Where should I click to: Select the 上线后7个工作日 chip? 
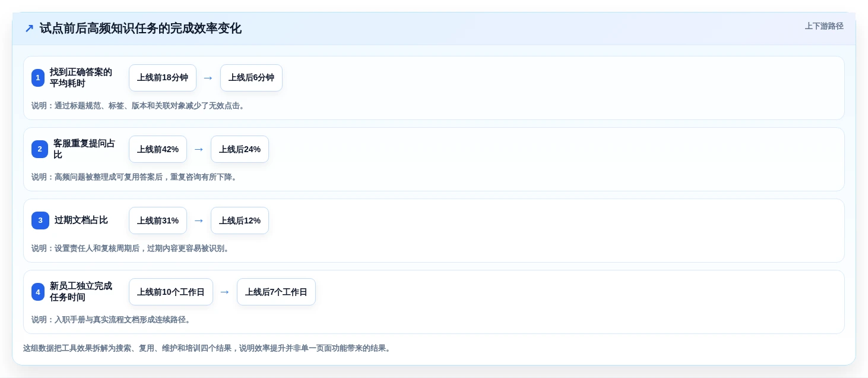276,292
